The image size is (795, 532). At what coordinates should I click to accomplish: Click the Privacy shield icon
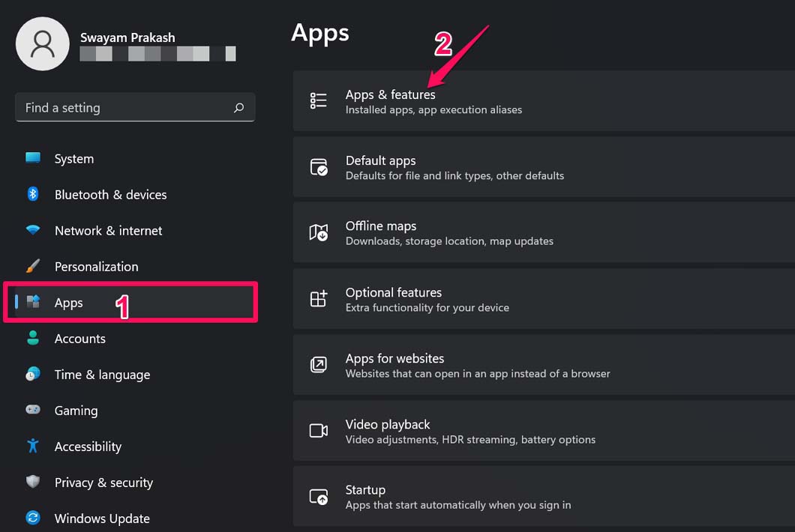[x=33, y=481]
